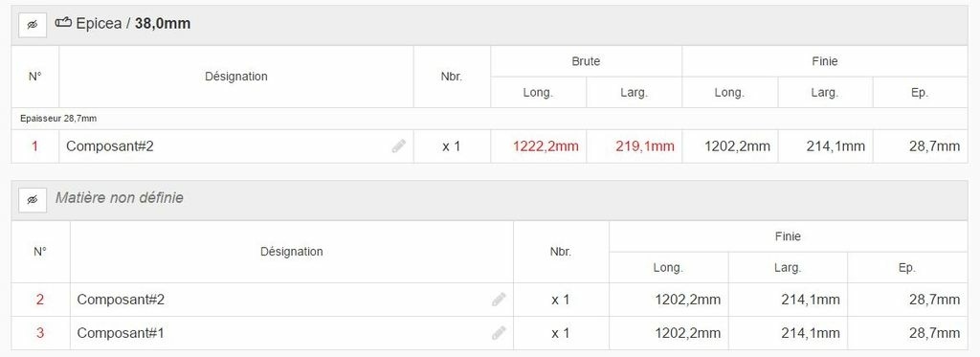
Task: Click Composant#1 designation cell
Action: tap(291, 333)
